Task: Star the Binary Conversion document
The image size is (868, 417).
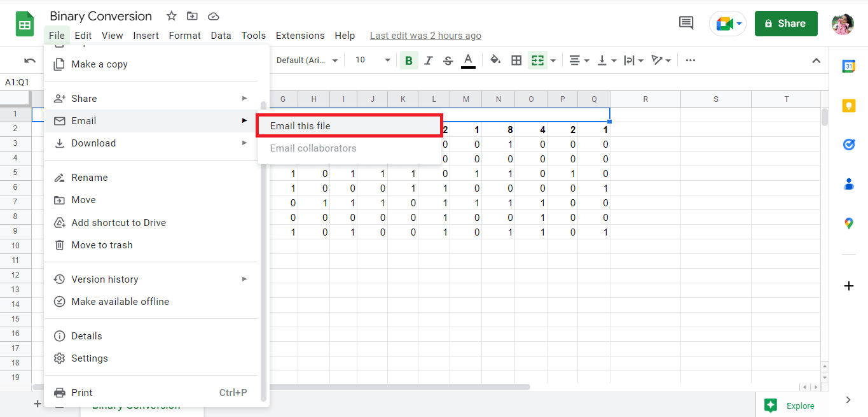Action: [171, 17]
